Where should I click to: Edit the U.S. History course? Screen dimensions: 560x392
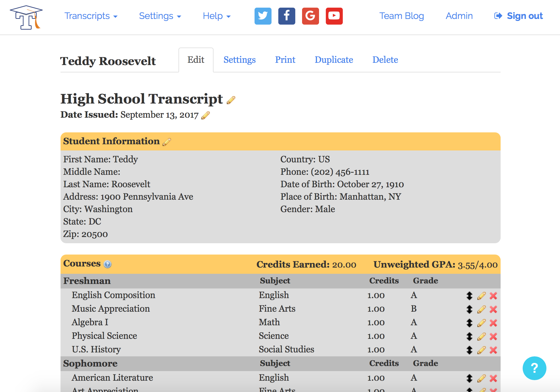click(x=481, y=350)
